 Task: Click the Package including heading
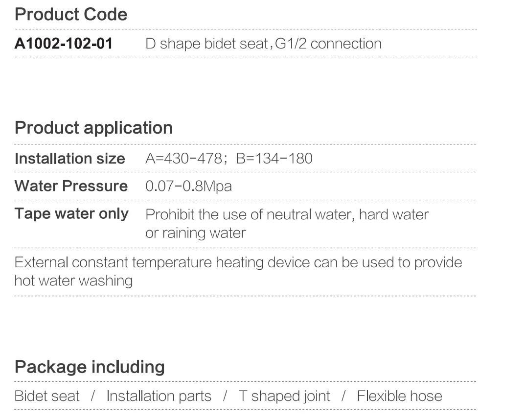click(90, 367)
